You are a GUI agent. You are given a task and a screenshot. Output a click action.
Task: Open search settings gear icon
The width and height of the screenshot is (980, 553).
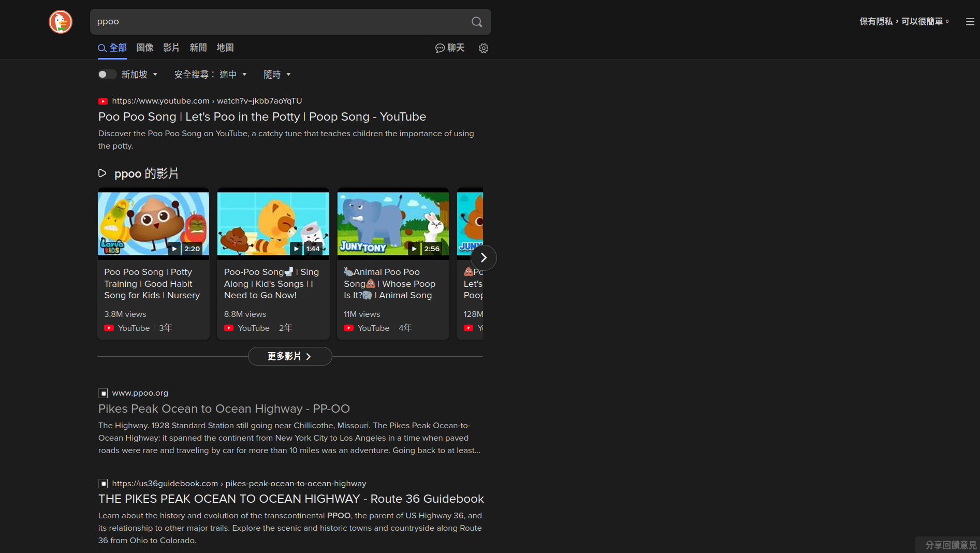point(484,48)
